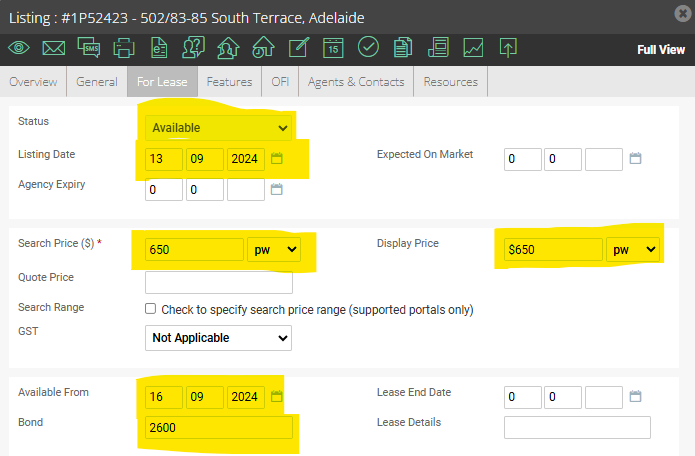The height and width of the screenshot is (456, 695).
Task: Expand the GST Not Applicable dropdown
Action: click(x=219, y=338)
